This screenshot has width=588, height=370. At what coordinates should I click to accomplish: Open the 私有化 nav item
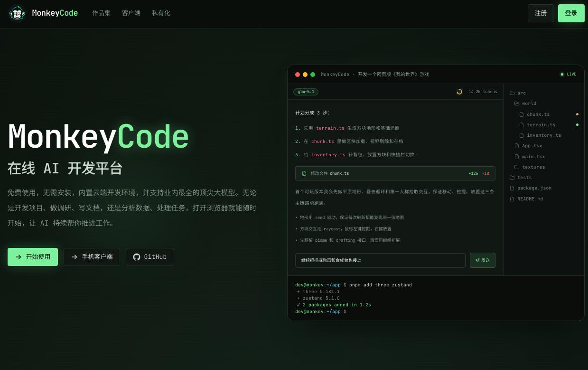(x=161, y=13)
